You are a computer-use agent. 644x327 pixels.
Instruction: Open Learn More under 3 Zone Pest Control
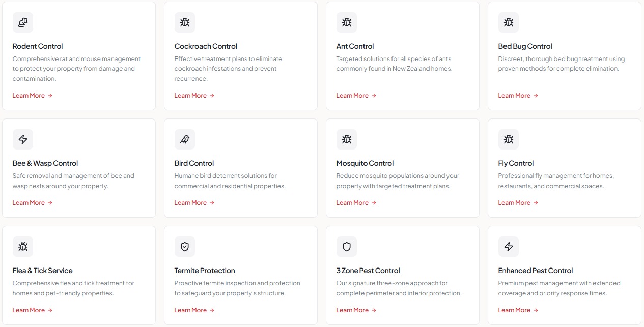pyautogui.click(x=356, y=310)
